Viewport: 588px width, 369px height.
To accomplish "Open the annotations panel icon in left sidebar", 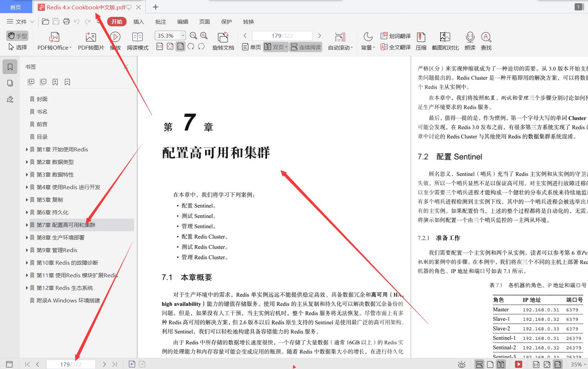I will (10, 99).
